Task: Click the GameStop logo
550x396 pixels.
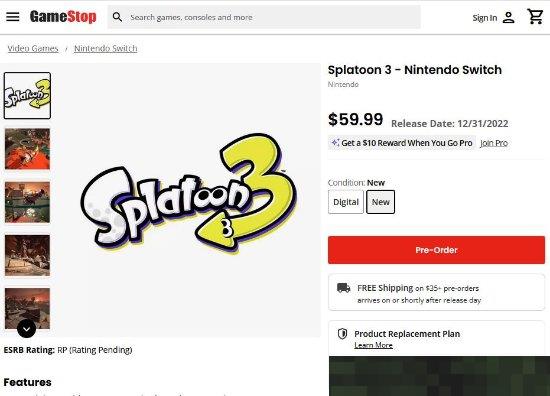Action: coord(63,17)
